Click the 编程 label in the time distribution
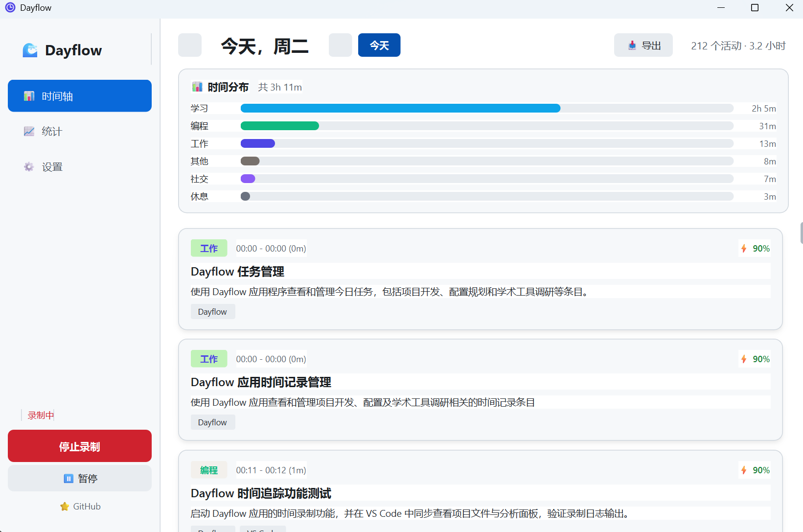This screenshot has width=803, height=532. (x=200, y=126)
